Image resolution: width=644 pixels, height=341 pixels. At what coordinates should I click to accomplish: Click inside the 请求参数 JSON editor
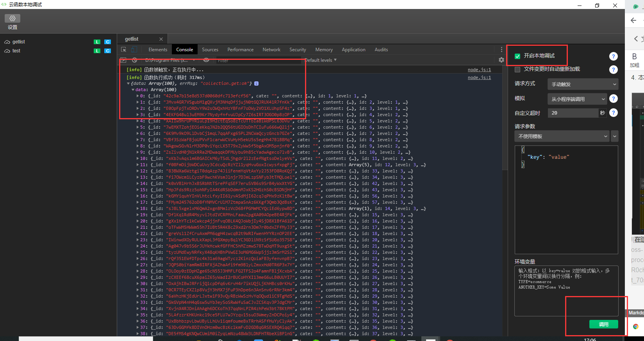pyautogui.click(x=566, y=199)
